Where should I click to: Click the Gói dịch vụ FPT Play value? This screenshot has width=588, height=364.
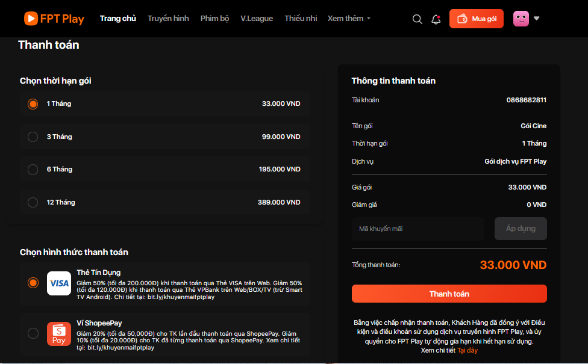point(515,161)
